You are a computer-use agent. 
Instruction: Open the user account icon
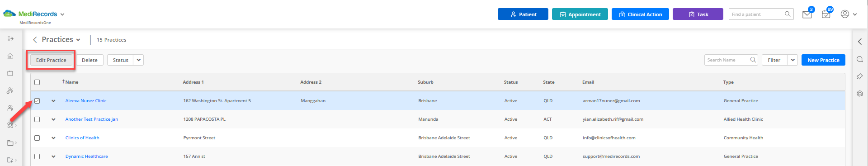[x=844, y=14]
